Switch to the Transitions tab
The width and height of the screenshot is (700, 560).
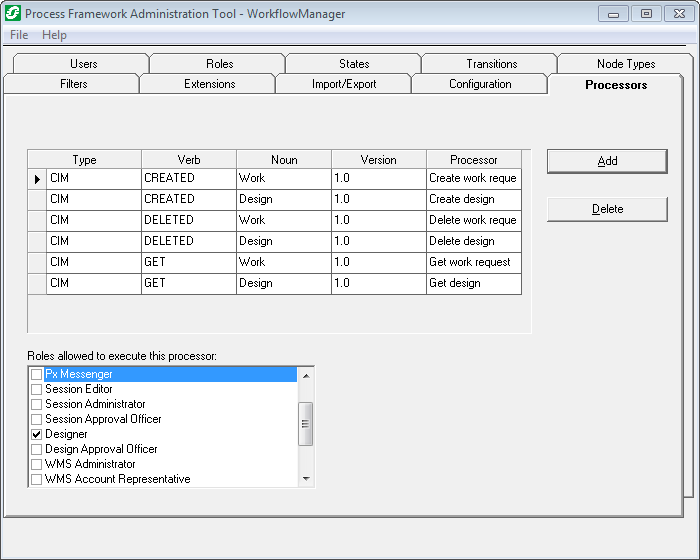(491, 64)
